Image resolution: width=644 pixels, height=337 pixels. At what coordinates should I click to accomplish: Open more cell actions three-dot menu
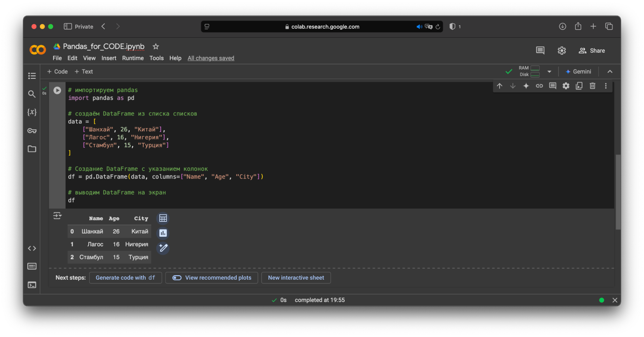coord(606,86)
